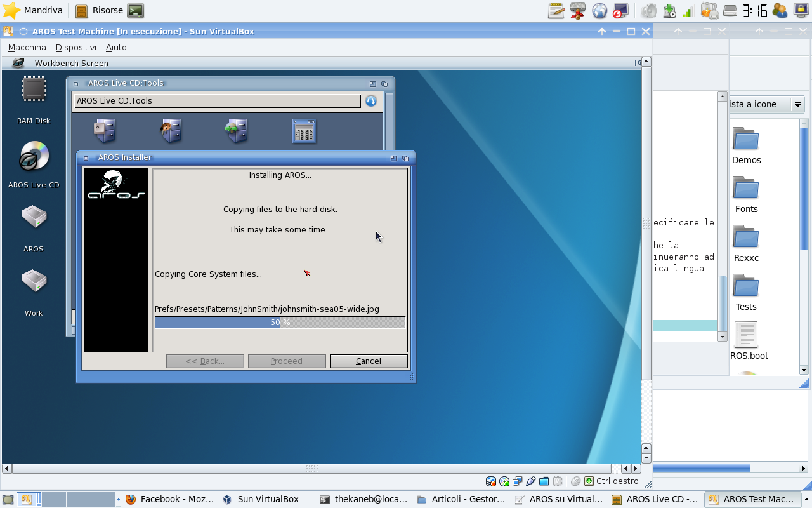
Task: Click the show desktop icon in bottom taskbar
Action: pyautogui.click(x=8, y=500)
